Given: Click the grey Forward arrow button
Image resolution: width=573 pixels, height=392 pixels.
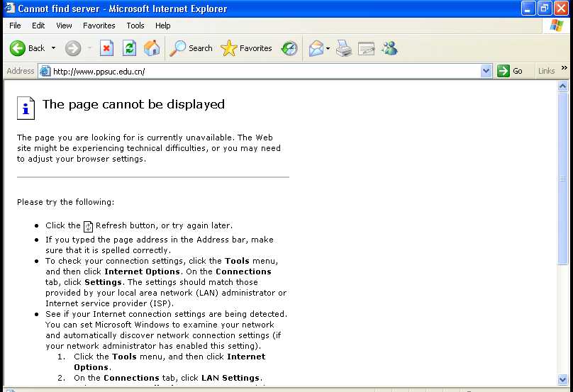Looking at the screenshot, I should (73, 48).
